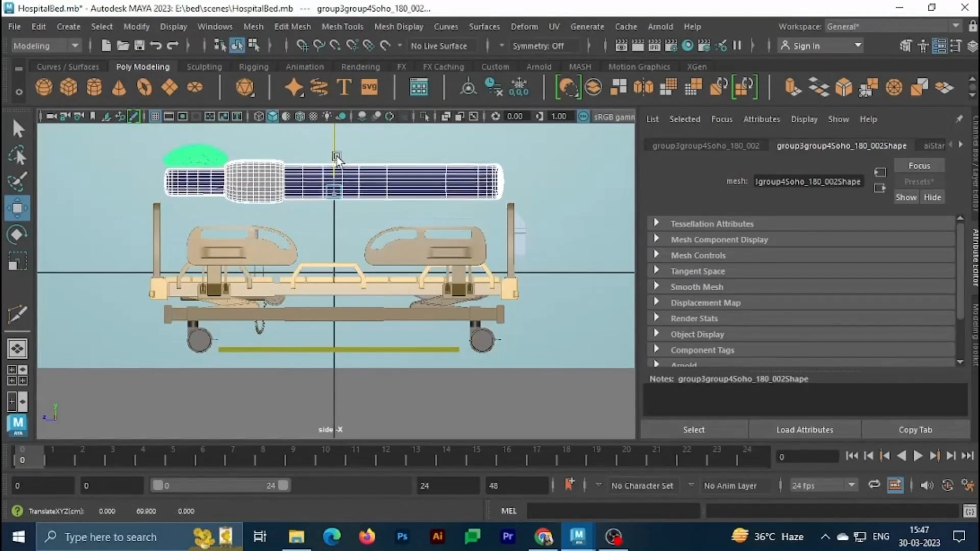Add 3D Type using the Type tool icon
Viewport: 980px width, 551px height.
tap(344, 87)
